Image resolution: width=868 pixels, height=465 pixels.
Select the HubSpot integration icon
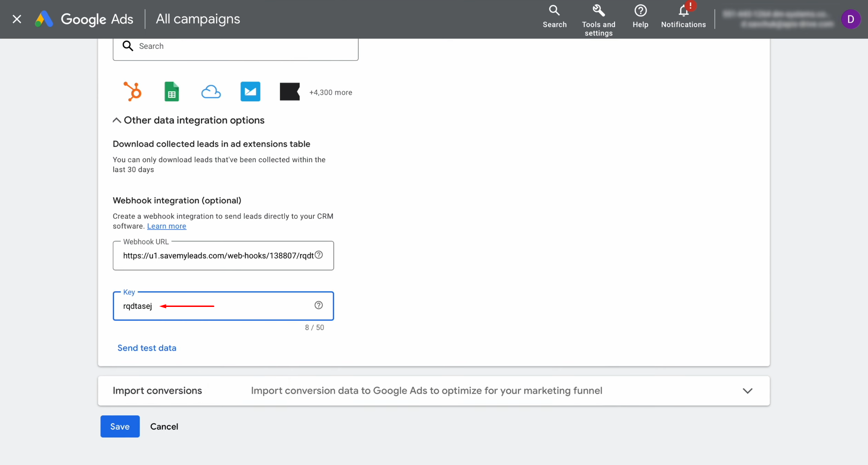[x=132, y=91]
